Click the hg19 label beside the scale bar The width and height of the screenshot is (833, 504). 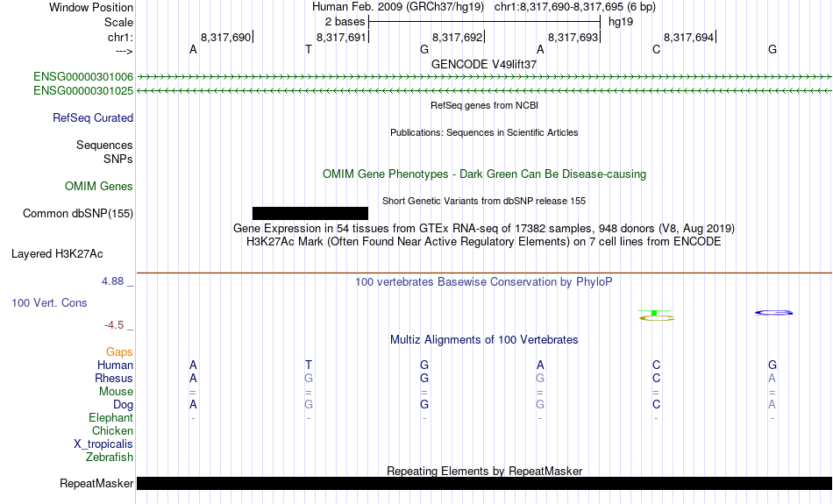point(621,22)
